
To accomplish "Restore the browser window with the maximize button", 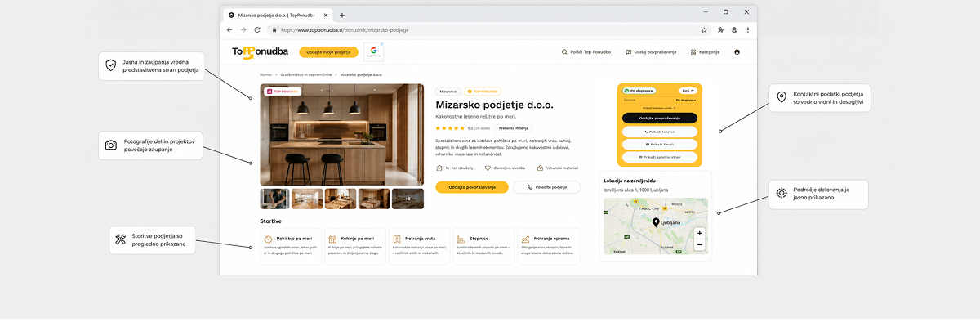I will tap(726, 12).
